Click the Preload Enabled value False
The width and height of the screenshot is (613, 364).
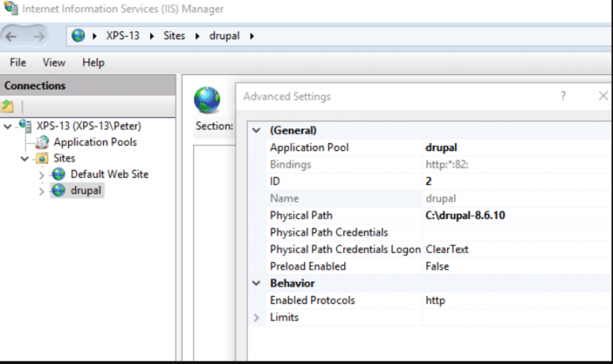click(437, 267)
